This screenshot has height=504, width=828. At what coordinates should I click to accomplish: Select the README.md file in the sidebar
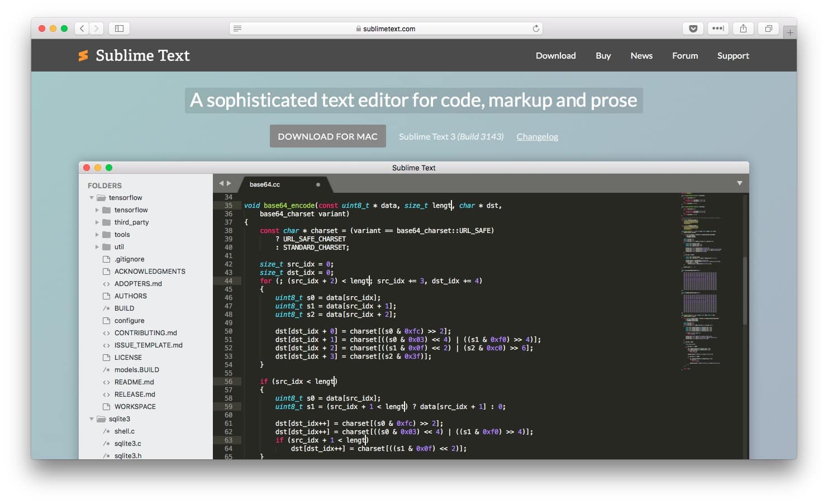[x=134, y=382]
